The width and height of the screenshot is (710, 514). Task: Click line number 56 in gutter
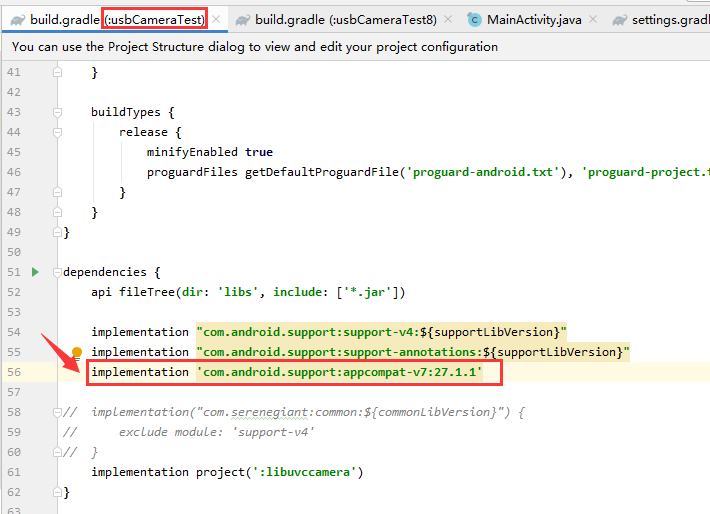click(x=14, y=372)
